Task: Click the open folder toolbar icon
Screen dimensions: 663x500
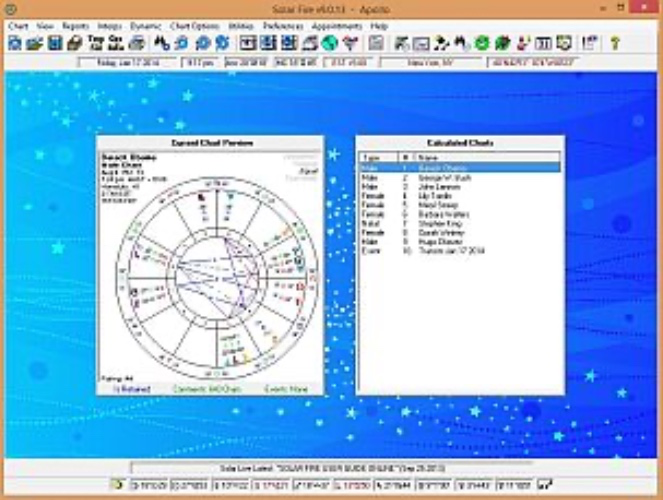Action: click(35, 43)
